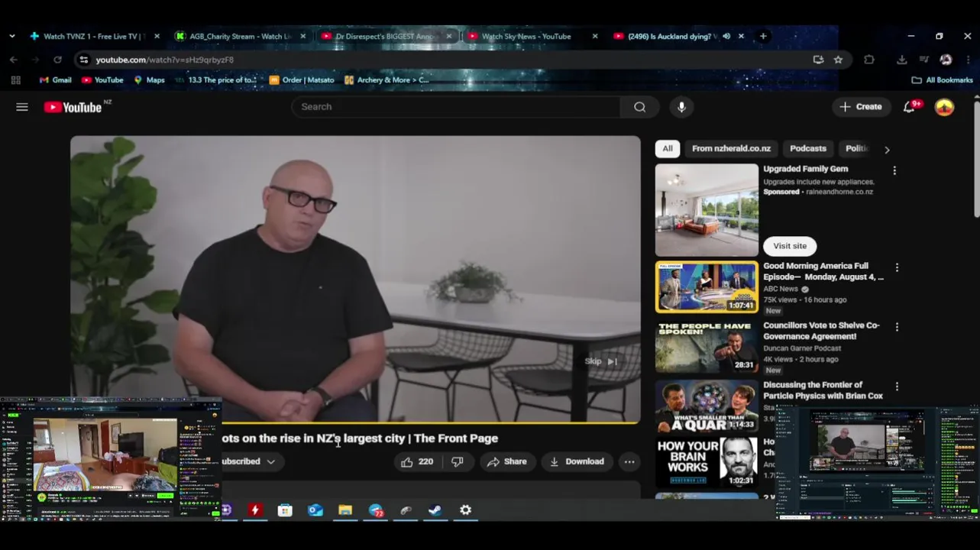Image resolution: width=980 pixels, height=550 pixels.
Task: Open File Explorer from the taskbar
Action: pyautogui.click(x=345, y=510)
